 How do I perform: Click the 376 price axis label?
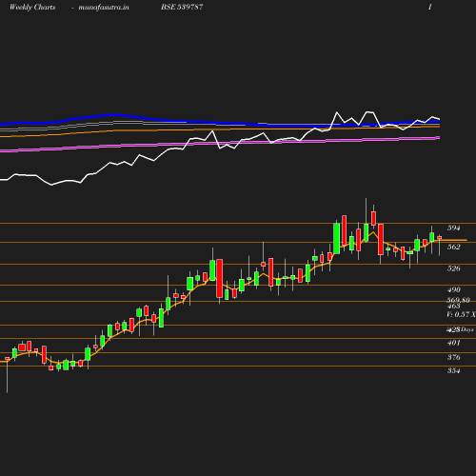453,357
